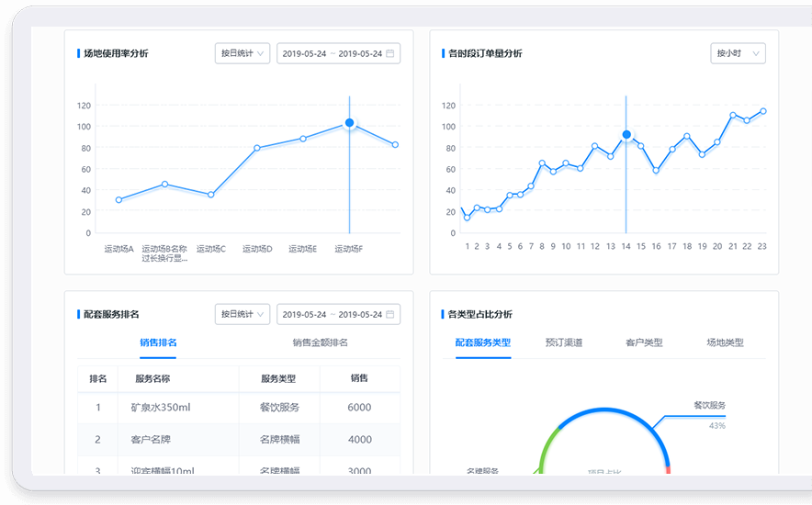
Task: Select 客户类型 tab
Action: click(x=644, y=342)
